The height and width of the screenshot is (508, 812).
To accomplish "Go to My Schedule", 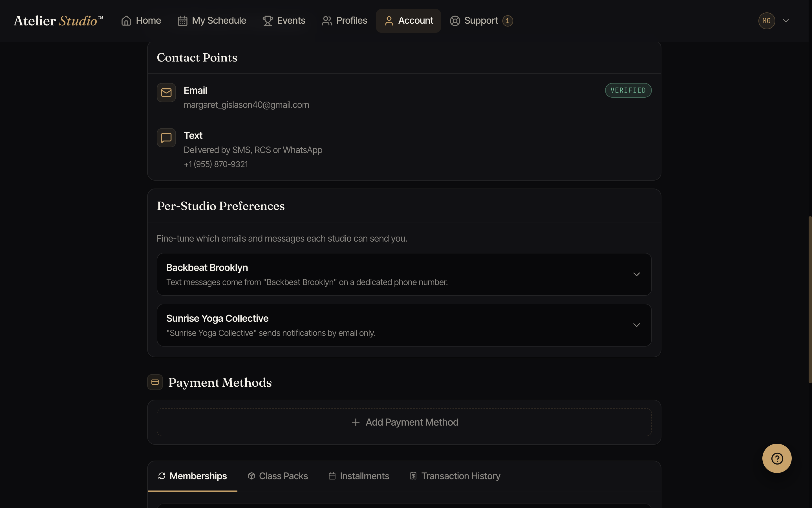I will tap(212, 21).
